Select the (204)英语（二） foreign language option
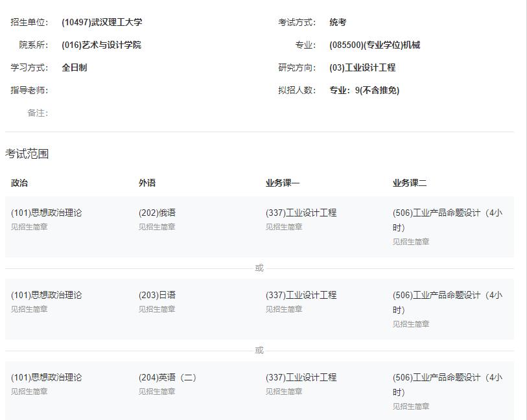The height and width of the screenshot is (420, 527). pos(167,377)
